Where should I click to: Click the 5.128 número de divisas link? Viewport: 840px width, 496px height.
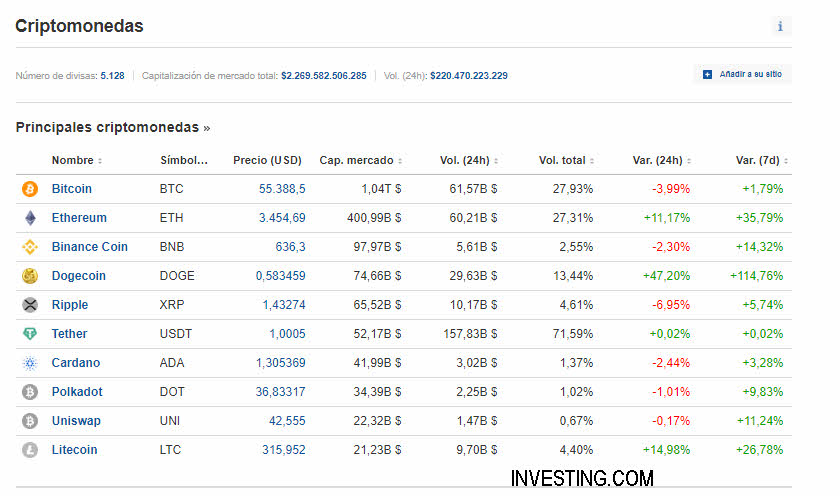[x=112, y=75]
